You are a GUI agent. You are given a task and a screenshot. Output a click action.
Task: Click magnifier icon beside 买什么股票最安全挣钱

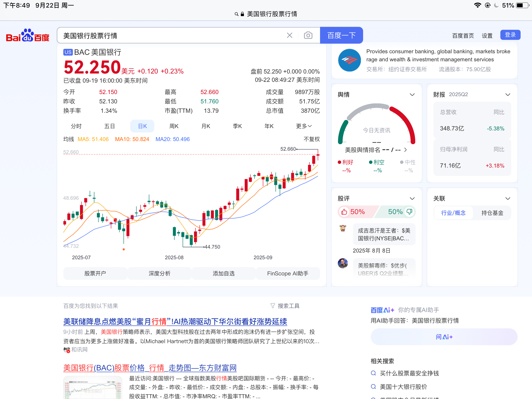tap(373, 373)
